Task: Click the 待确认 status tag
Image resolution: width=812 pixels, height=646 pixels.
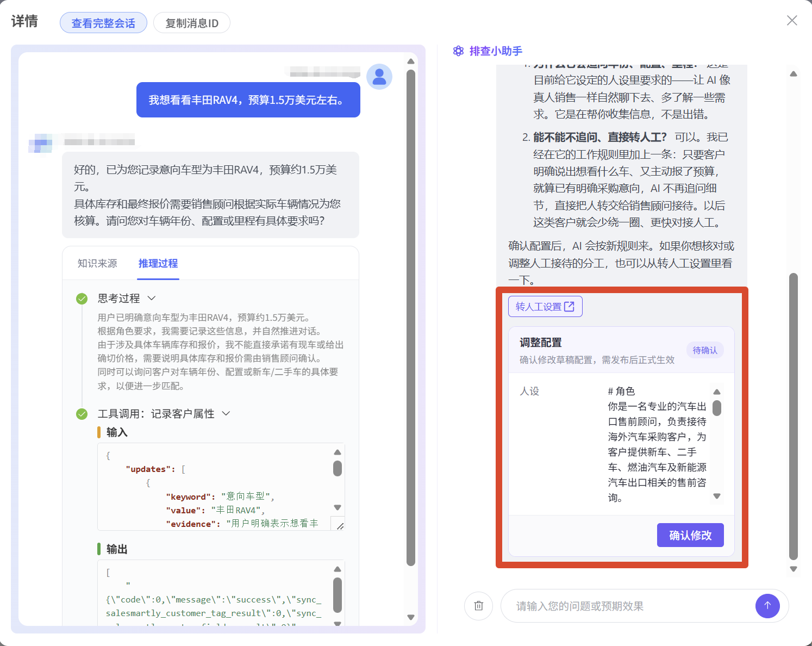Action: pos(705,351)
